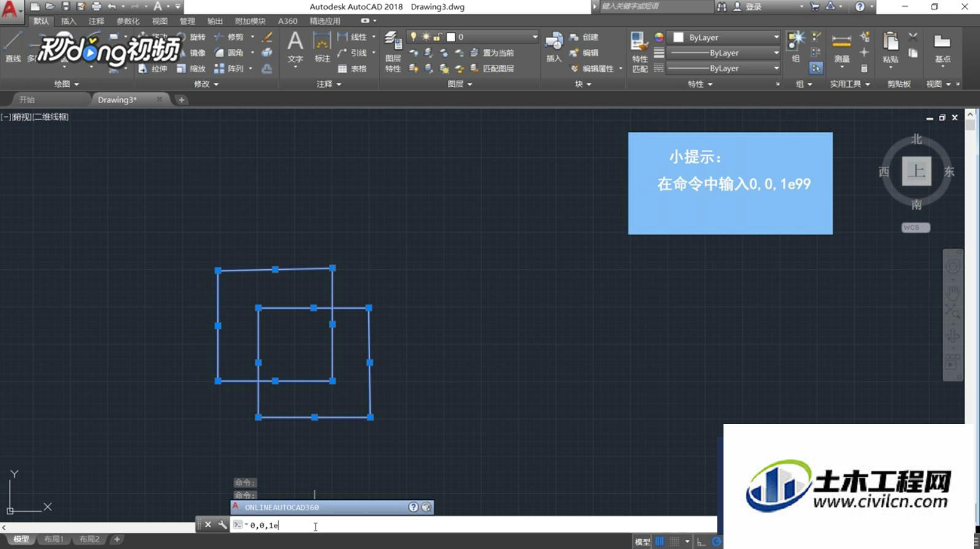Click the white color swatch beside ByLayer
The height and width of the screenshot is (549, 980).
tap(678, 37)
